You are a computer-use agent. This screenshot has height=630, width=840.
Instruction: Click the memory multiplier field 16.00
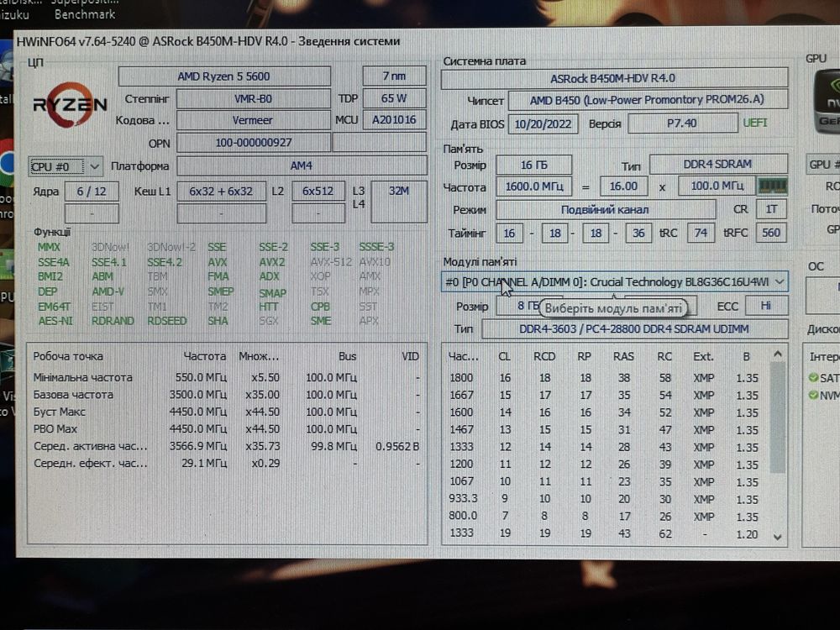(x=623, y=186)
